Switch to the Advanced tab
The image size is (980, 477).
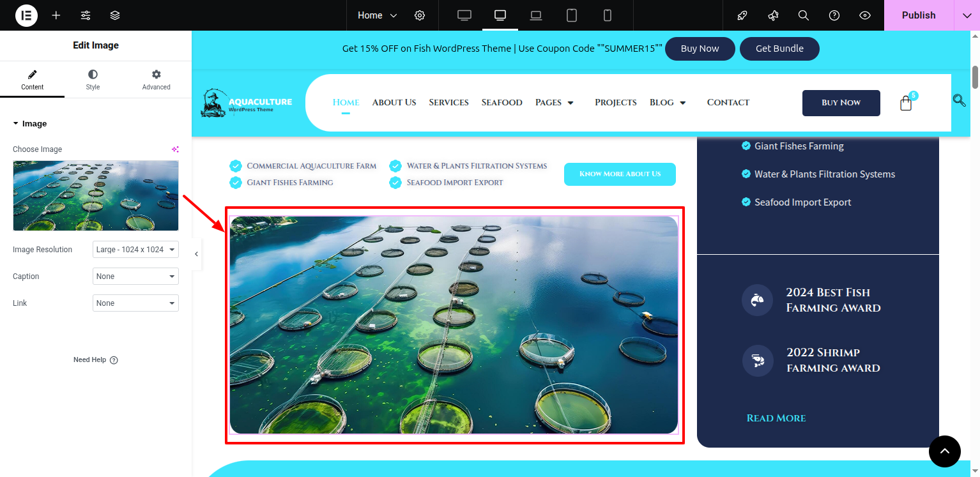tap(157, 80)
